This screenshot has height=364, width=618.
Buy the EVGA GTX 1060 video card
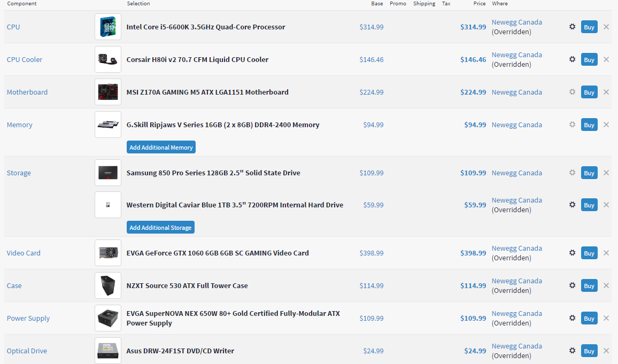589,253
